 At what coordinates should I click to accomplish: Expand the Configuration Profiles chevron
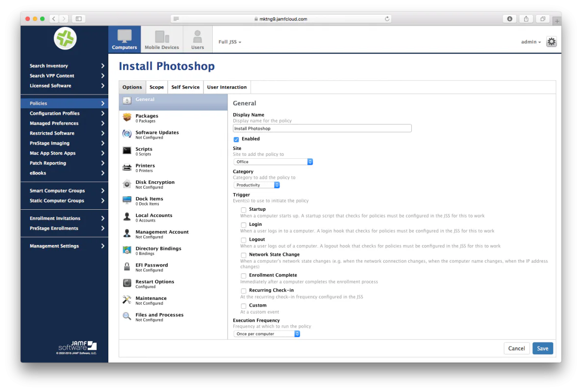click(x=102, y=114)
